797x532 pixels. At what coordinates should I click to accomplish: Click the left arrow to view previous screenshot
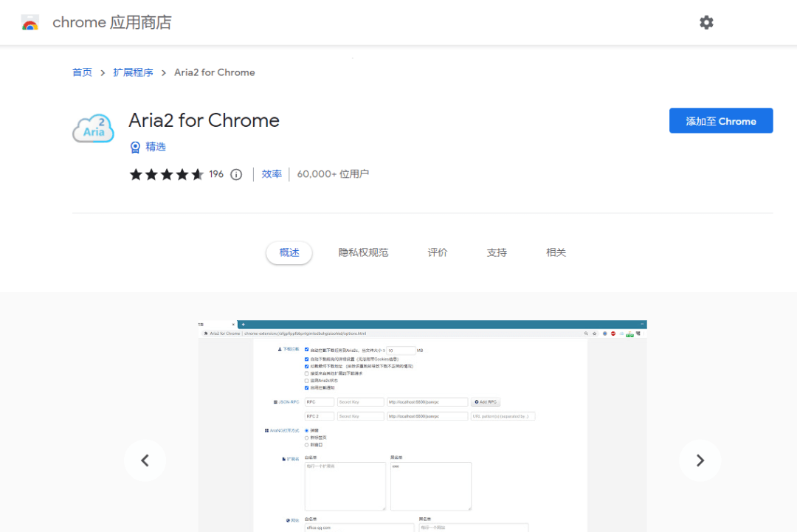click(x=145, y=460)
